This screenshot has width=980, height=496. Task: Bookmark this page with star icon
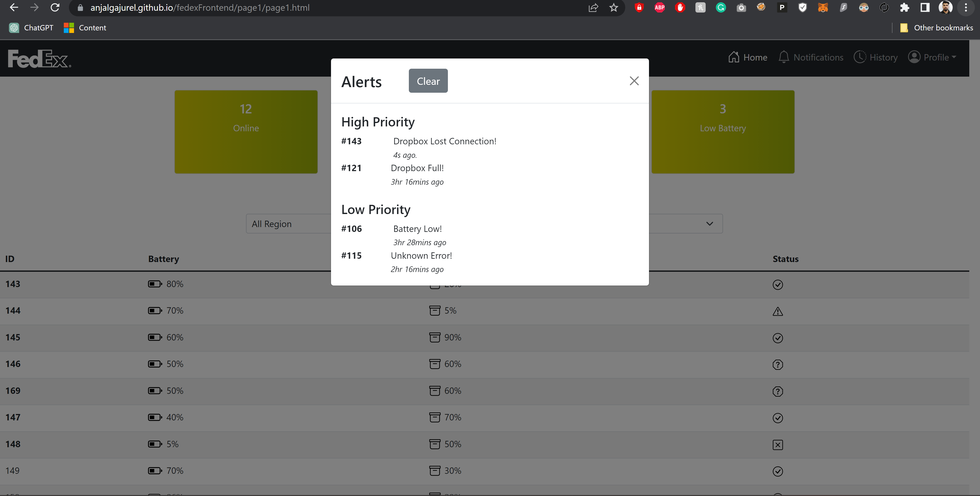click(x=613, y=8)
